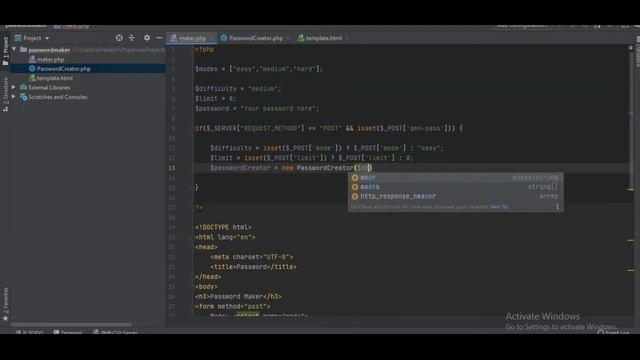Open the TODO tool window button
Image resolution: width=640 pixels, height=360 pixels.
coord(30,333)
